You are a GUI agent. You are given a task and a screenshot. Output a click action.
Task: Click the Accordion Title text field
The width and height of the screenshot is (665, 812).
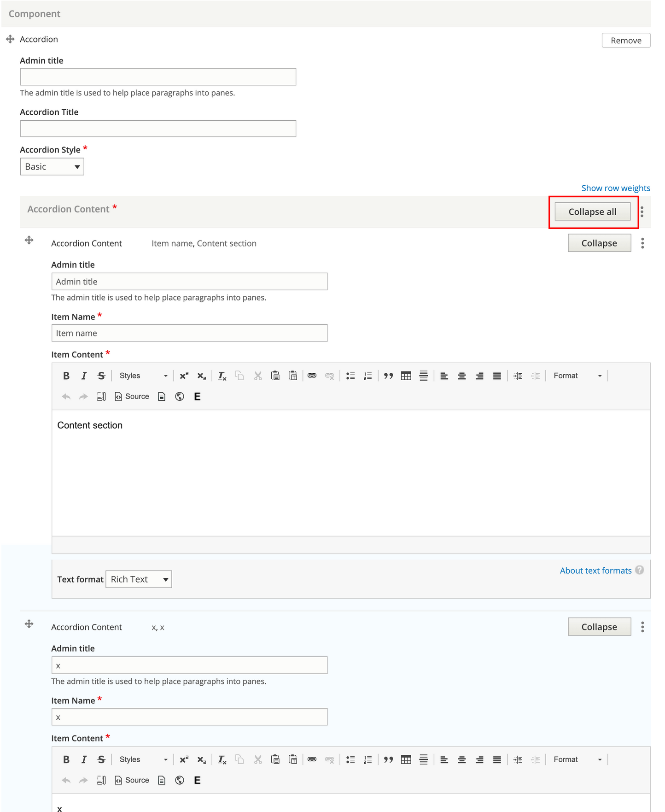coord(158,129)
